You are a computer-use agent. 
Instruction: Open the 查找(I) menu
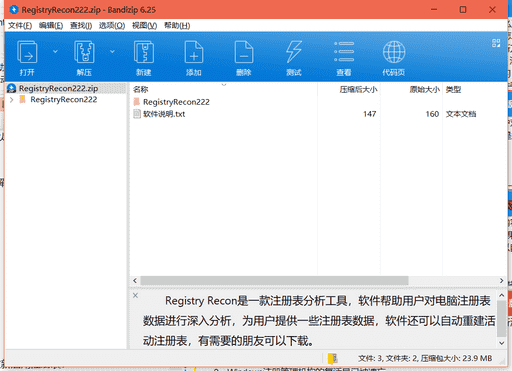81,26
